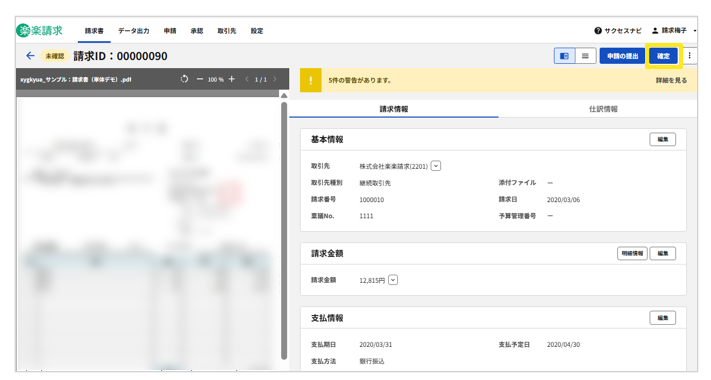Click 編集 in the 基本情報 section

coord(662,139)
